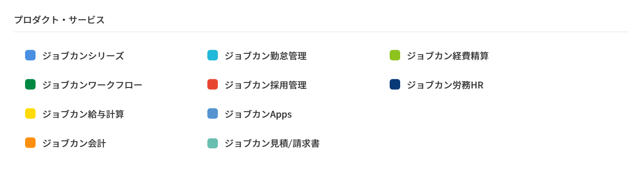Image resolution: width=644 pixels, height=175 pixels.
Task: Open the ジョブカンApps link
Action: coord(258,114)
